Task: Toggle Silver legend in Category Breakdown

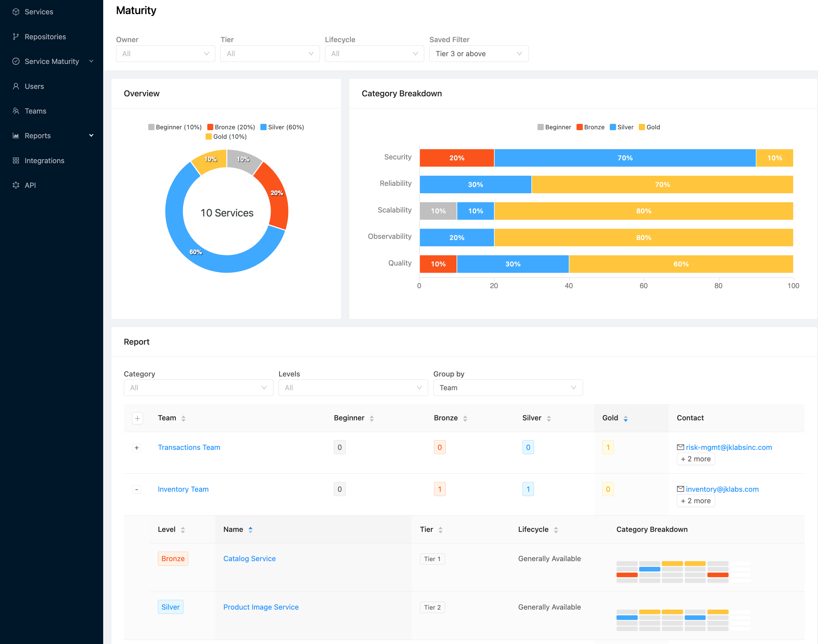Action: pyautogui.click(x=622, y=127)
